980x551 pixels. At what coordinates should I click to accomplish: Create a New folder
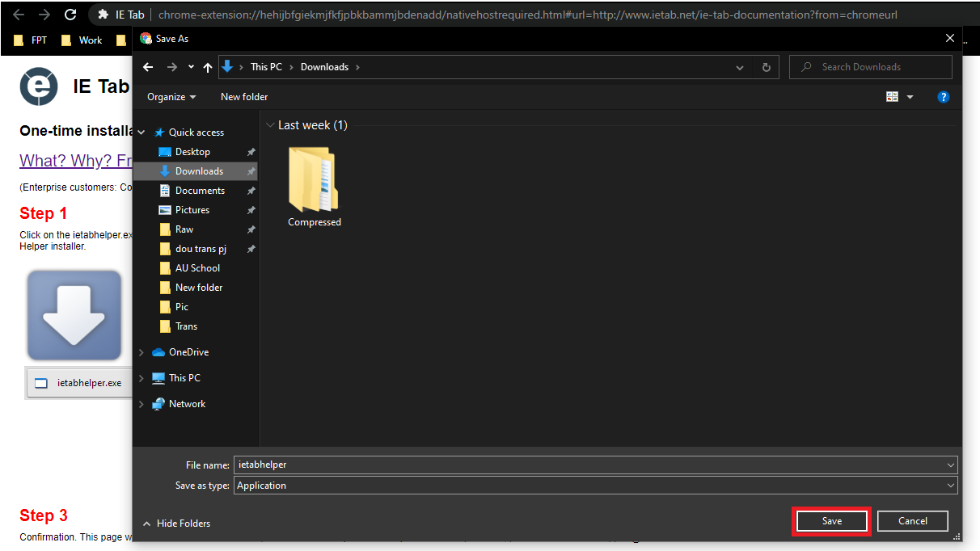(244, 97)
